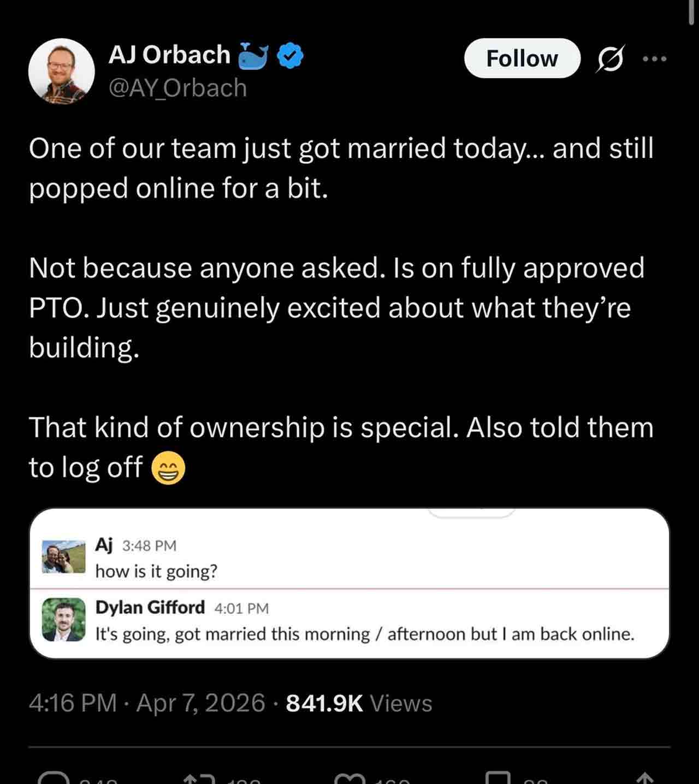Viewport: 699px width, 784px height.
Task: Like the post with the heart icon
Action: point(349,779)
